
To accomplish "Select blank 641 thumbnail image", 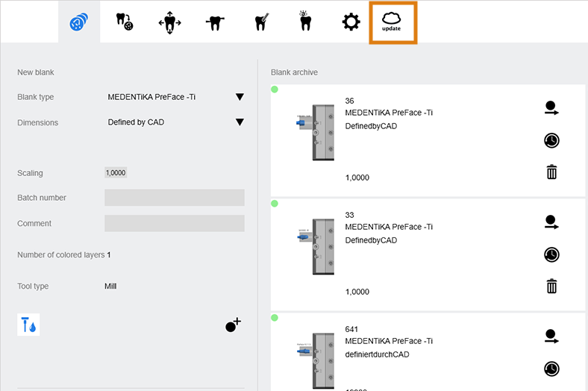I will coord(316,361).
